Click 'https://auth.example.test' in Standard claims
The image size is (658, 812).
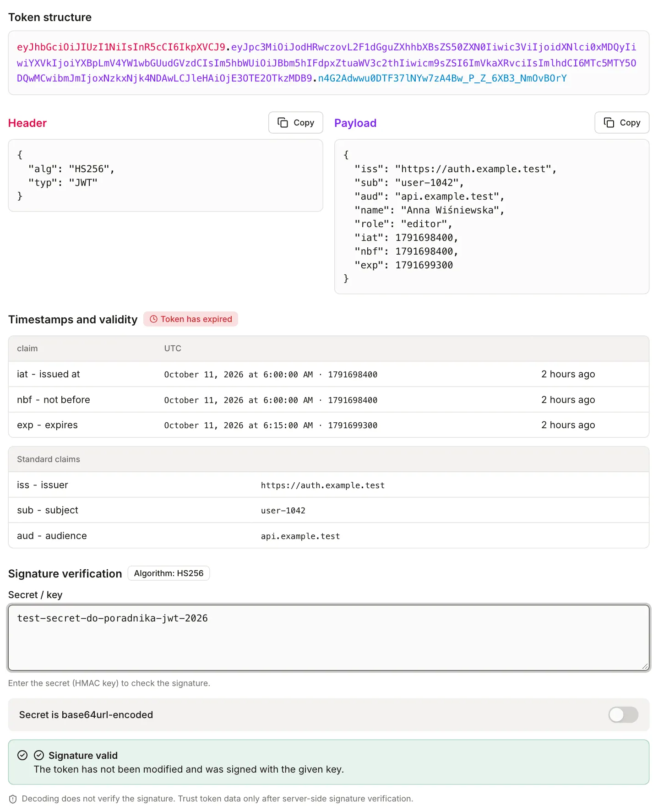coord(323,485)
